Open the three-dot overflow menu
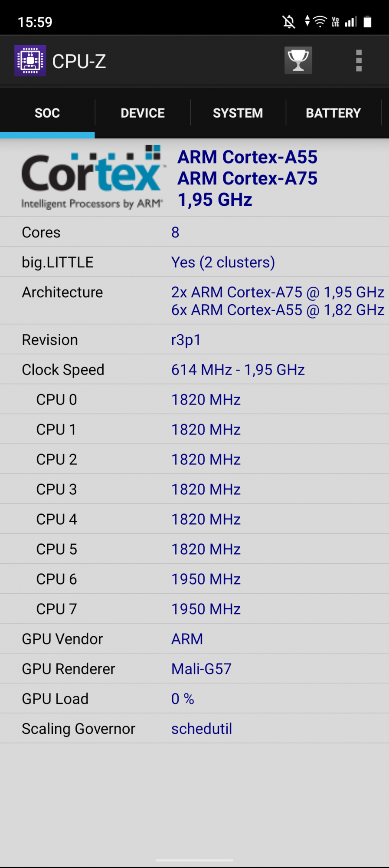 click(x=359, y=60)
